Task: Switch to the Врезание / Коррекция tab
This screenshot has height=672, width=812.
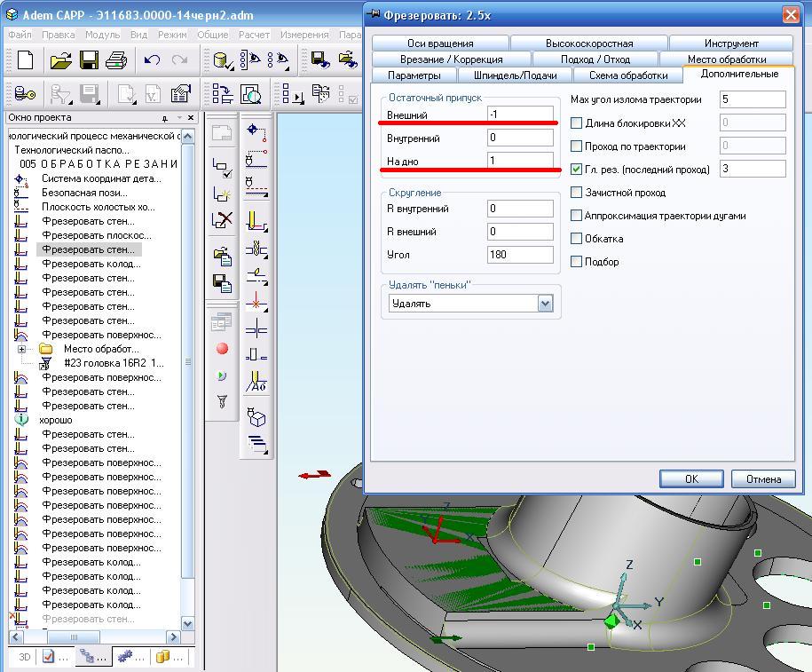Action: [451, 59]
